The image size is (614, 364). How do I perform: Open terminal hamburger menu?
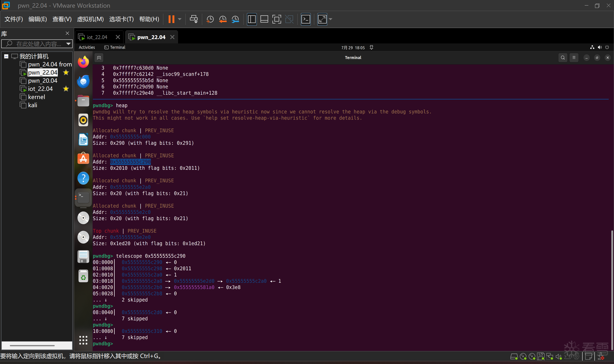tap(574, 58)
